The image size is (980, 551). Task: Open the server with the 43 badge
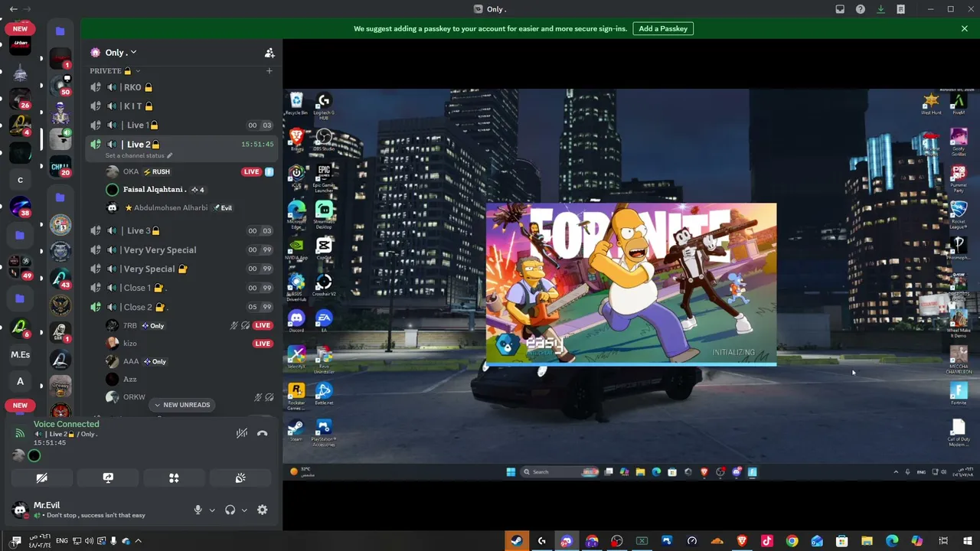tap(60, 277)
